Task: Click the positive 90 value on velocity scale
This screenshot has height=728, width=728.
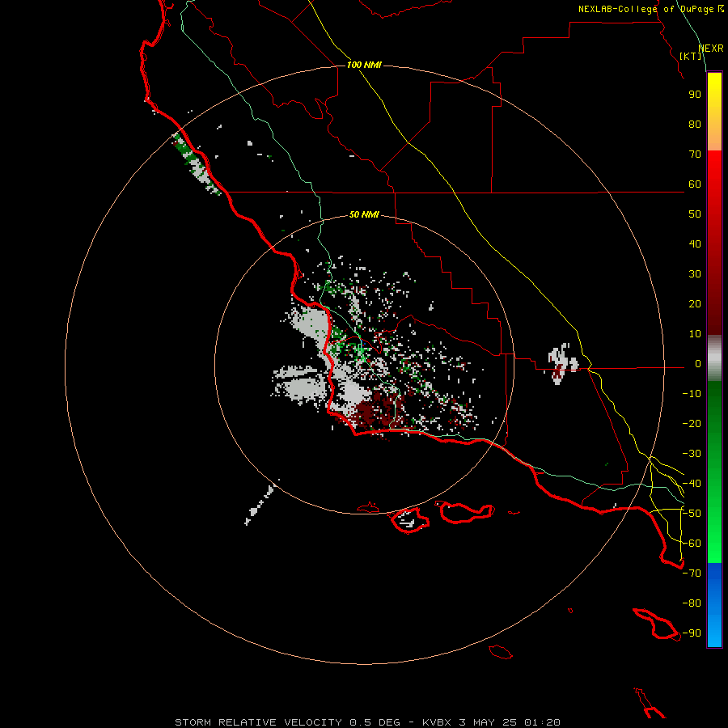Action: (x=695, y=95)
